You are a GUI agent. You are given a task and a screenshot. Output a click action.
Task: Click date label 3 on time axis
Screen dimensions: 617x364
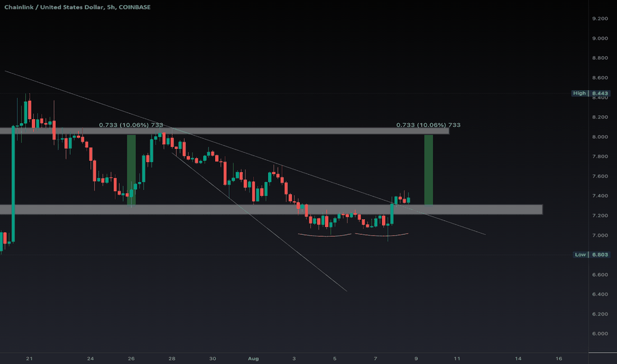click(294, 359)
